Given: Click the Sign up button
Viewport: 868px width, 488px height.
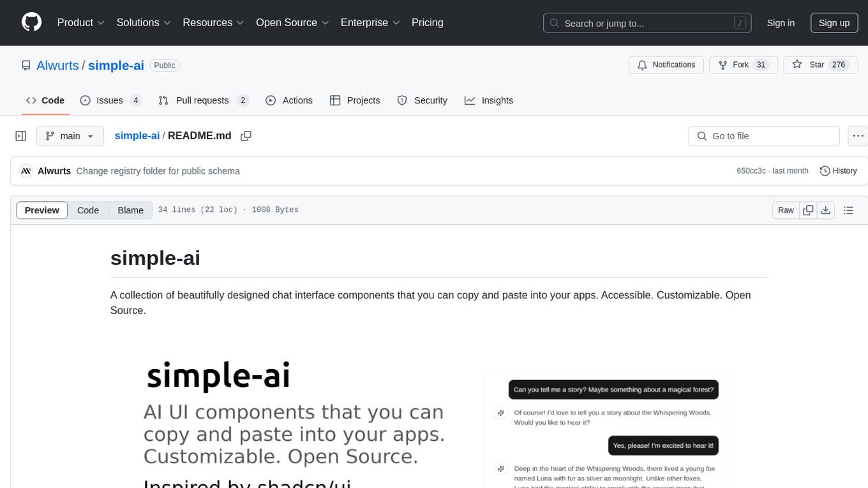Looking at the screenshot, I should pos(834,23).
